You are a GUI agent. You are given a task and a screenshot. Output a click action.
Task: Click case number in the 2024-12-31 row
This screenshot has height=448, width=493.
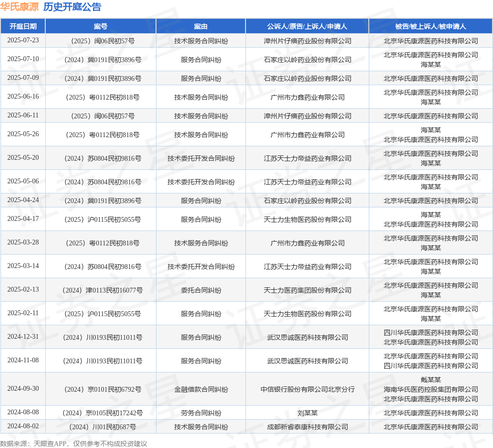(x=103, y=337)
